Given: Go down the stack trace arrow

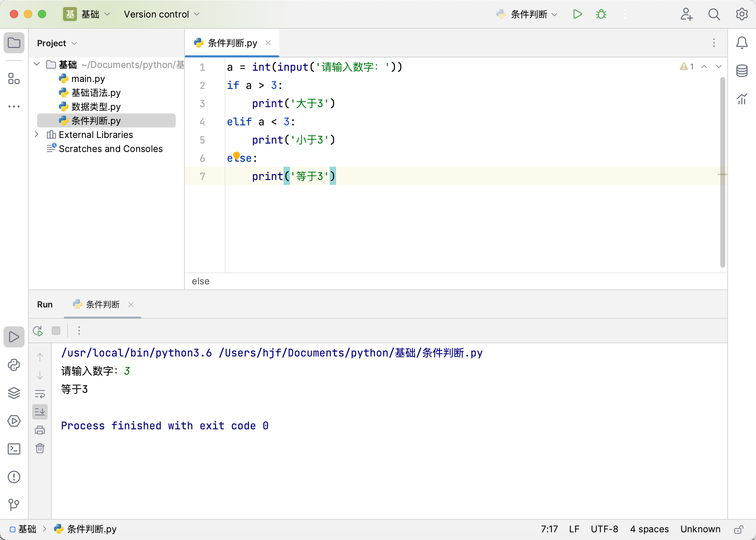Looking at the screenshot, I should 40,375.
